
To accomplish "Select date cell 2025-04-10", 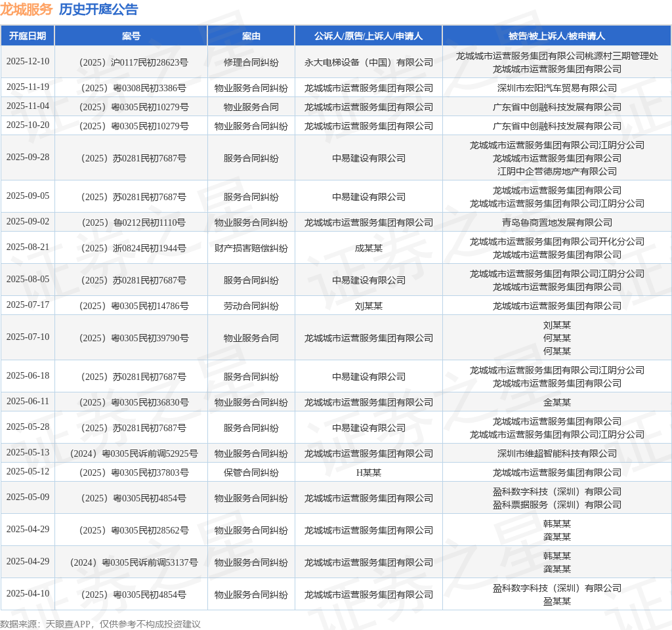I will [28, 594].
